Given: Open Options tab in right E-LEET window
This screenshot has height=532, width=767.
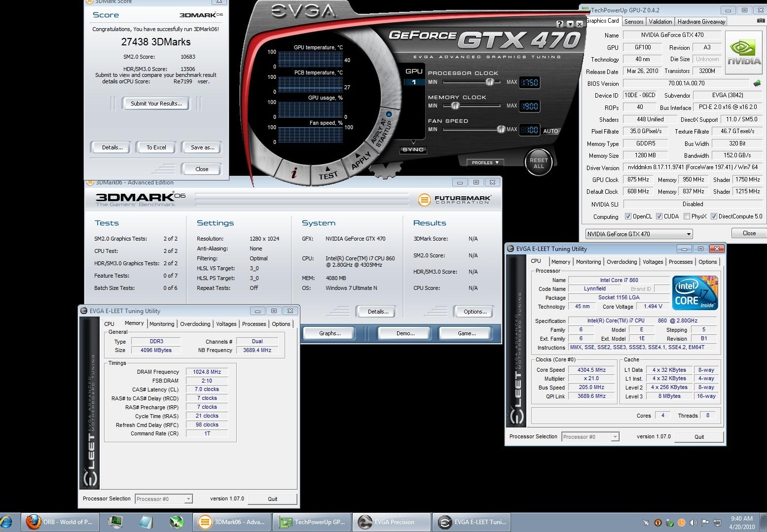Looking at the screenshot, I should [707, 262].
